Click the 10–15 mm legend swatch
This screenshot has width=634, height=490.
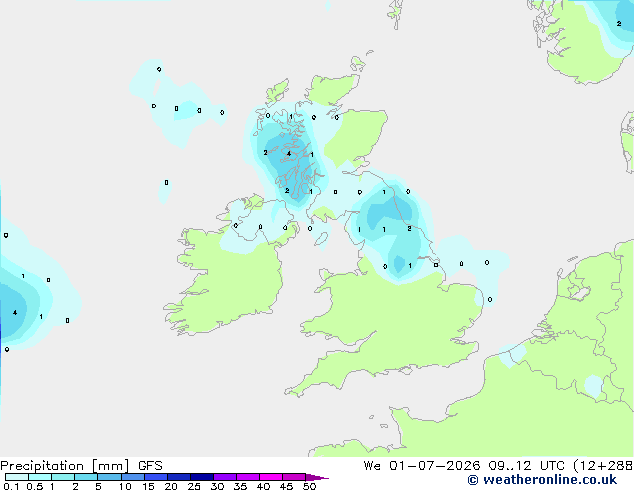133,477
